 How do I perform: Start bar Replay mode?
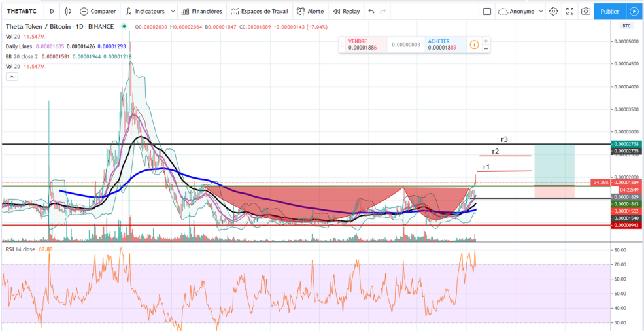pos(347,12)
